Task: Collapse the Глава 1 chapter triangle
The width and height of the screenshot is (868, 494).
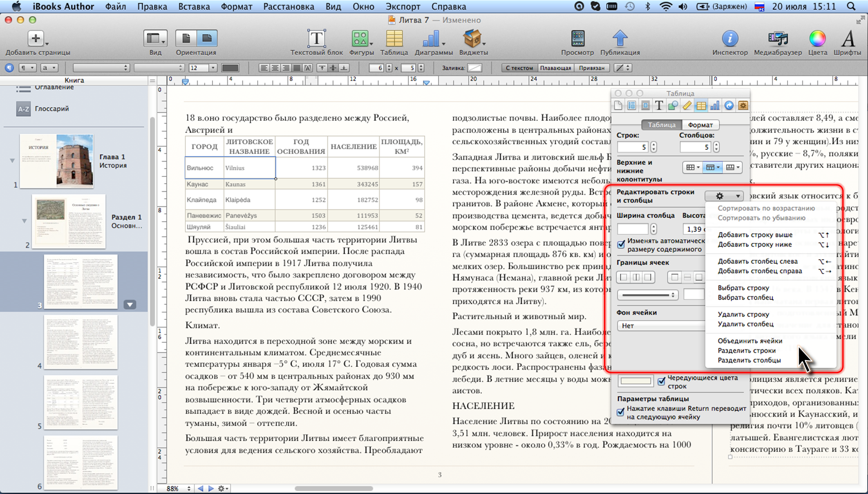Action: point(13,161)
